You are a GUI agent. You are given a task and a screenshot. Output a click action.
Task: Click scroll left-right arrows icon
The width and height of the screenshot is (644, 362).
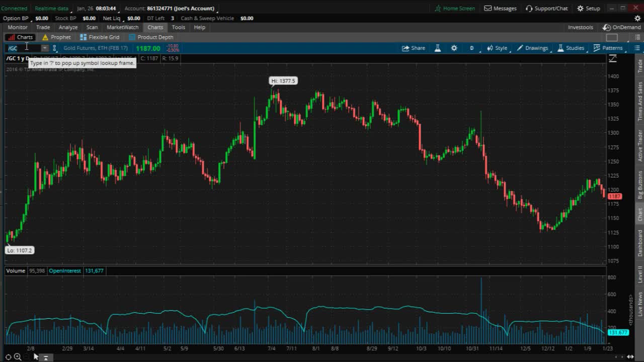(x=630, y=357)
